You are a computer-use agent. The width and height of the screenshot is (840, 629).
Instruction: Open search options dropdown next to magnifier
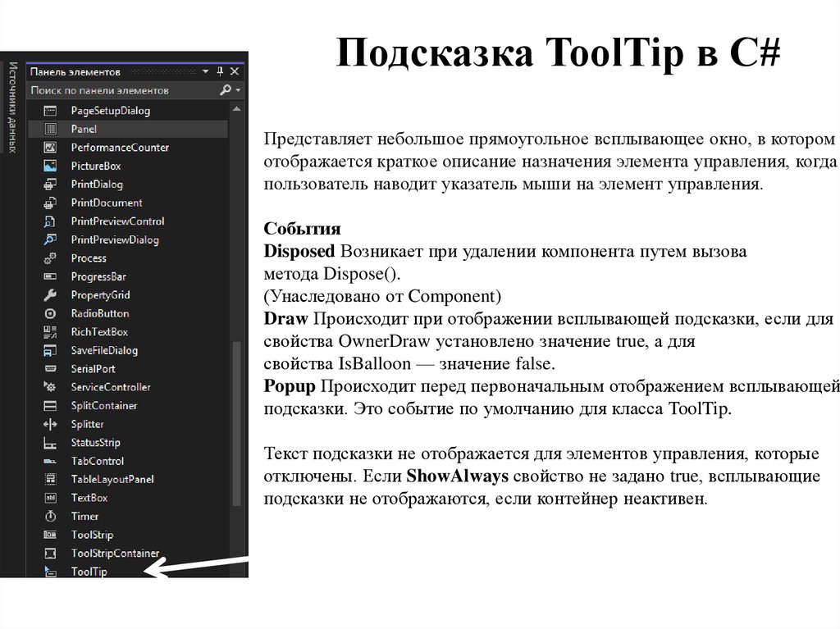(238, 90)
